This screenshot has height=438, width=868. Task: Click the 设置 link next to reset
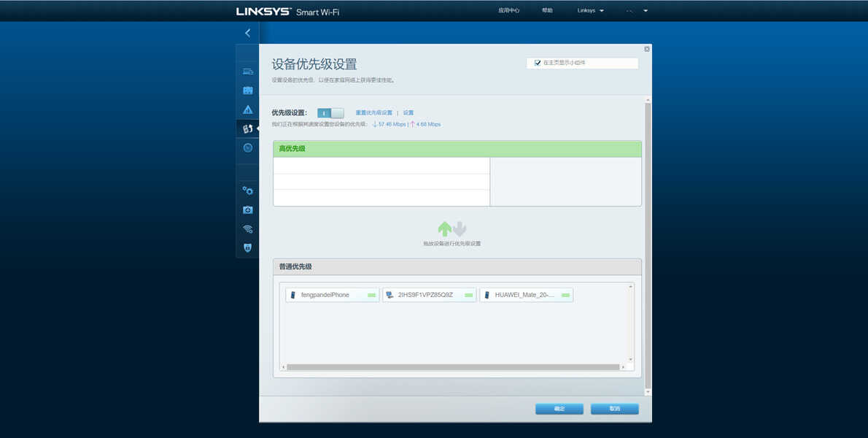tap(408, 113)
